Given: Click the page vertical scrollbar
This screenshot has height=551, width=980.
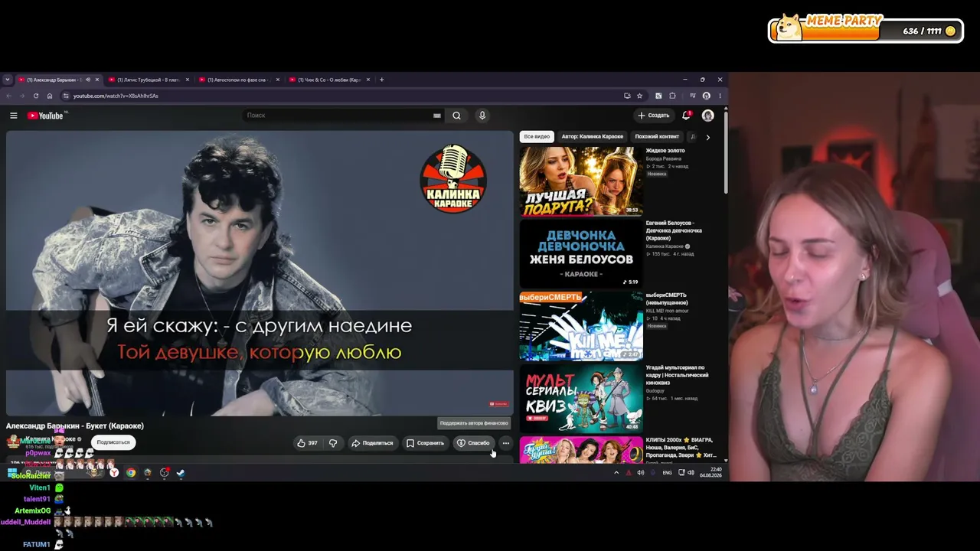Looking at the screenshot, I should tap(725, 153).
